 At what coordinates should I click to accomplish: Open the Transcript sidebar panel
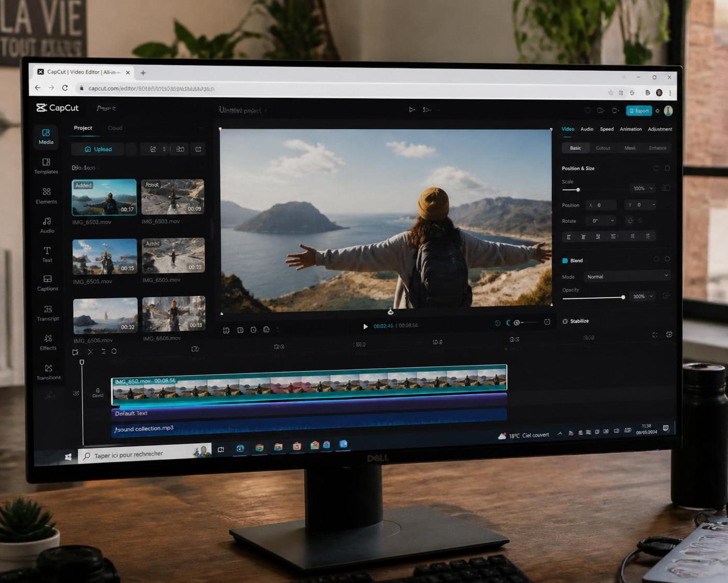coord(48,313)
